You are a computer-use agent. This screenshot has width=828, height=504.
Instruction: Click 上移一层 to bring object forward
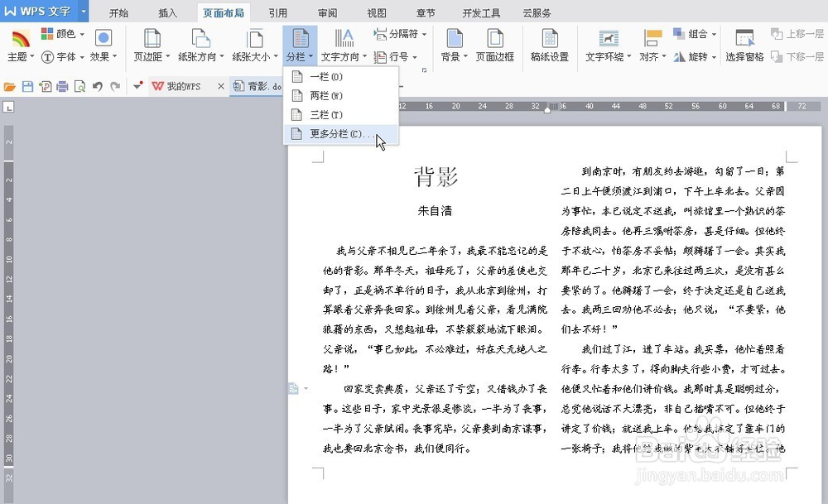click(798, 34)
